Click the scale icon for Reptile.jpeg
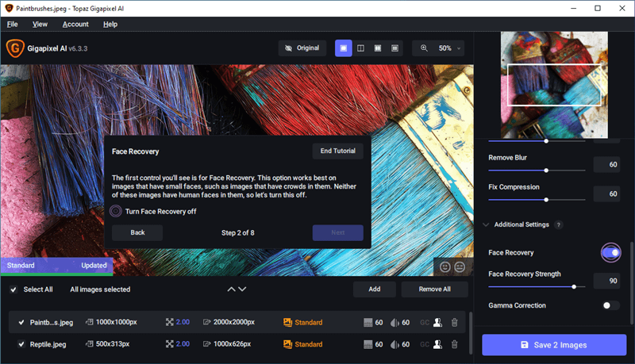This screenshot has height=364, width=635. [x=169, y=344]
